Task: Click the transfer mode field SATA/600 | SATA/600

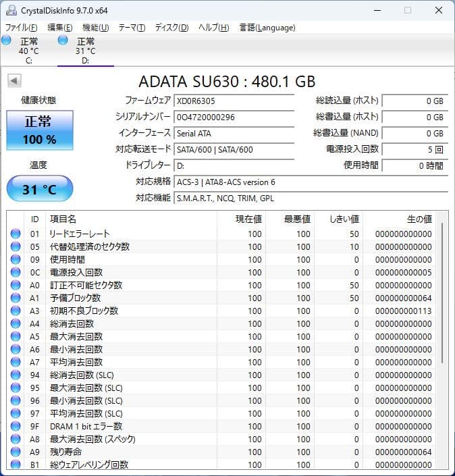Action: click(x=234, y=150)
